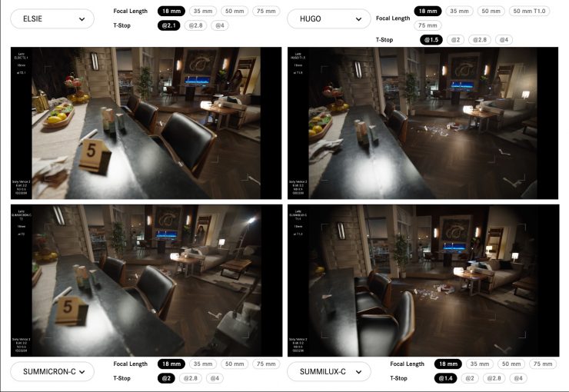Set HUGO T-Stop to @2

click(454, 39)
